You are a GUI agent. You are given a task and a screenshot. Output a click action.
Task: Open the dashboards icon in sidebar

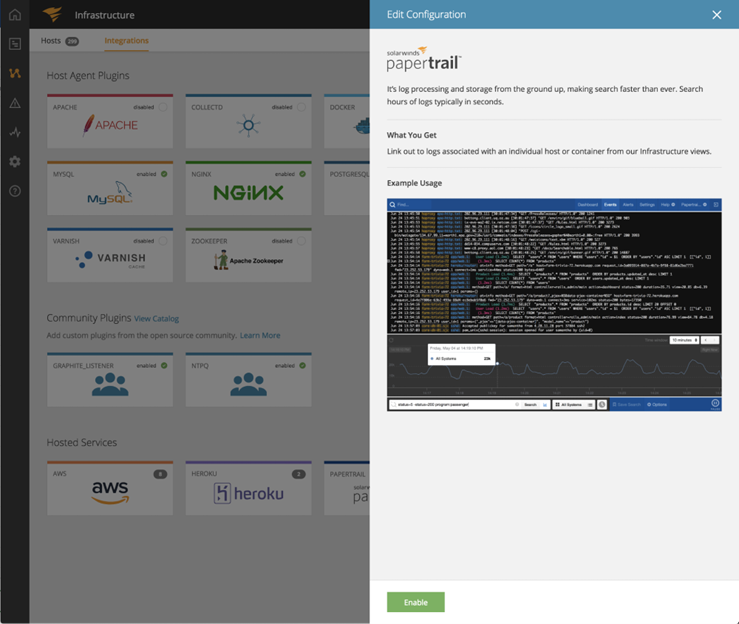pyautogui.click(x=15, y=44)
